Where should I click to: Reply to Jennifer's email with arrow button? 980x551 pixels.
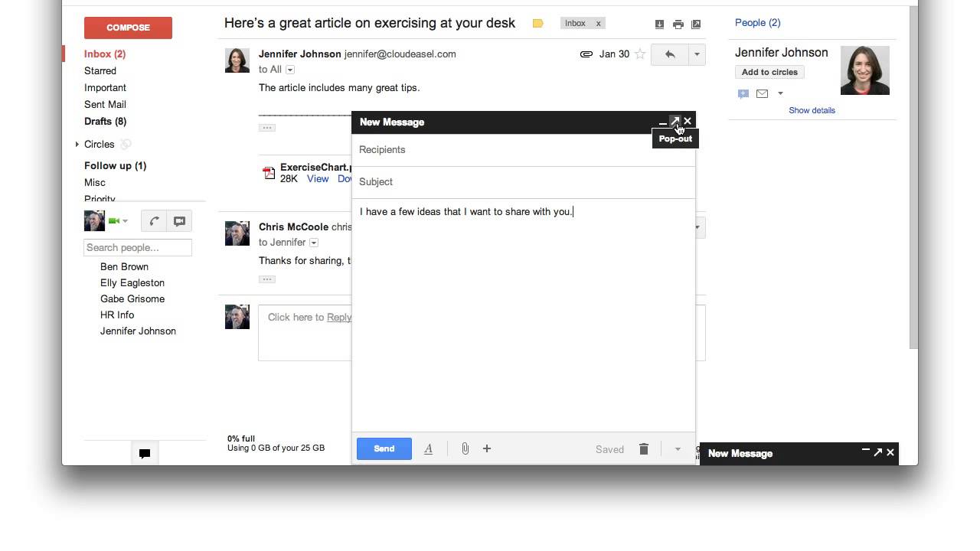670,54
